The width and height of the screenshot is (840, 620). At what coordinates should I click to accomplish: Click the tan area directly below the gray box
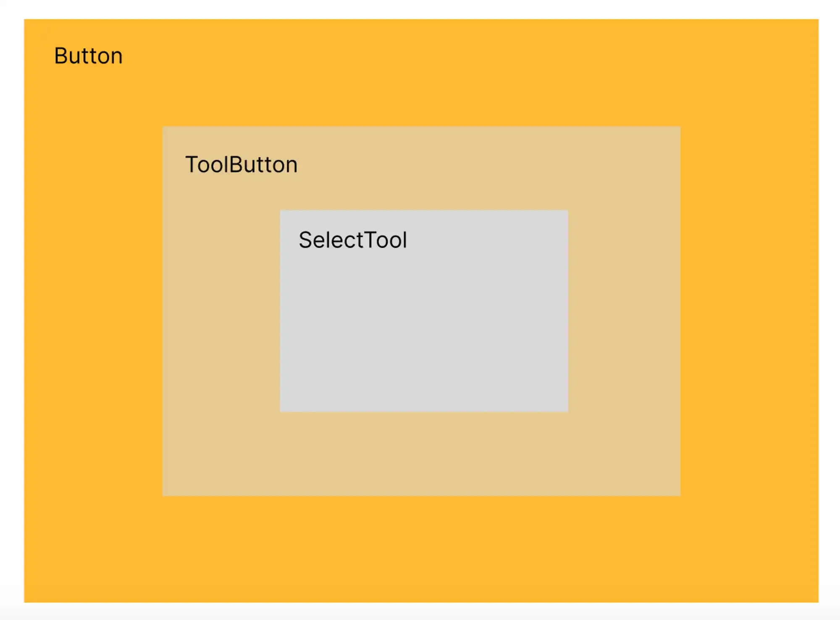click(x=424, y=454)
